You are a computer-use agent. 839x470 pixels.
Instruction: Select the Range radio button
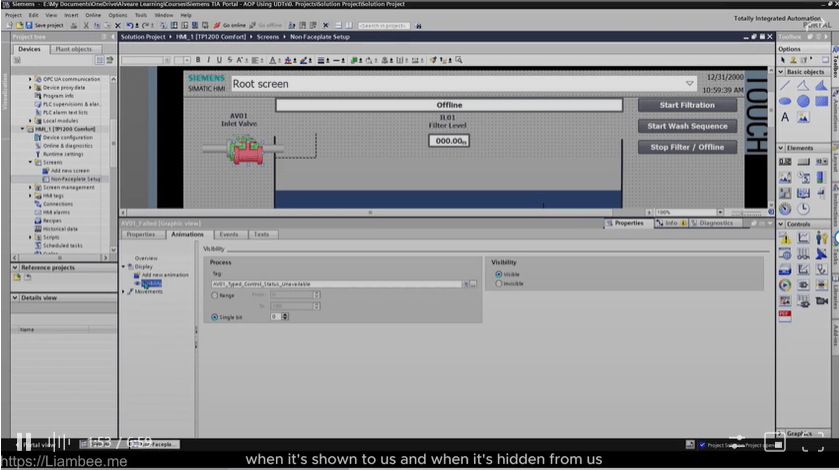(215, 296)
